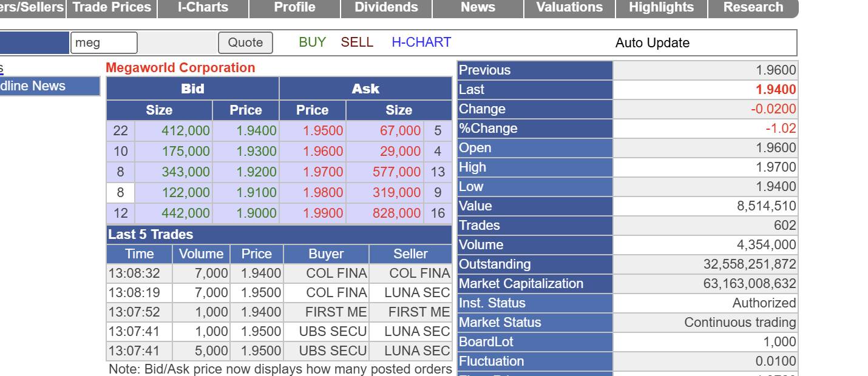868x376 pixels.
Task: Open the Profile tab
Action: [294, 7]
